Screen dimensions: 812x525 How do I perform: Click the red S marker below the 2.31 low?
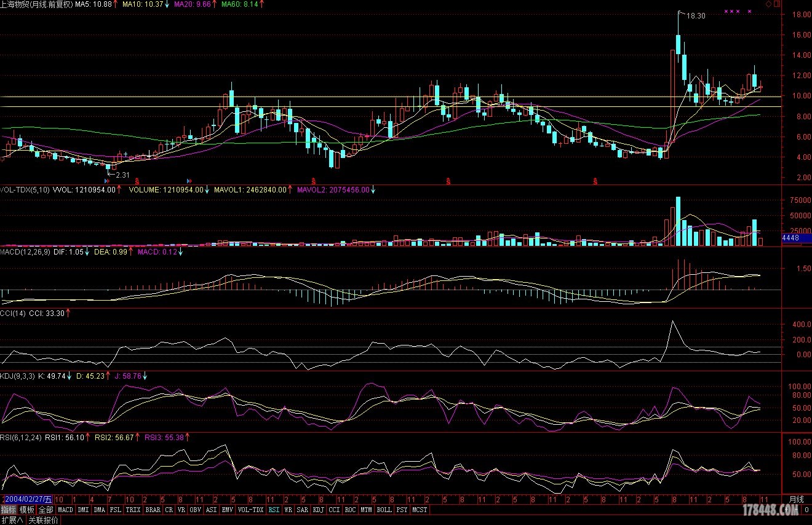(137, 181)
